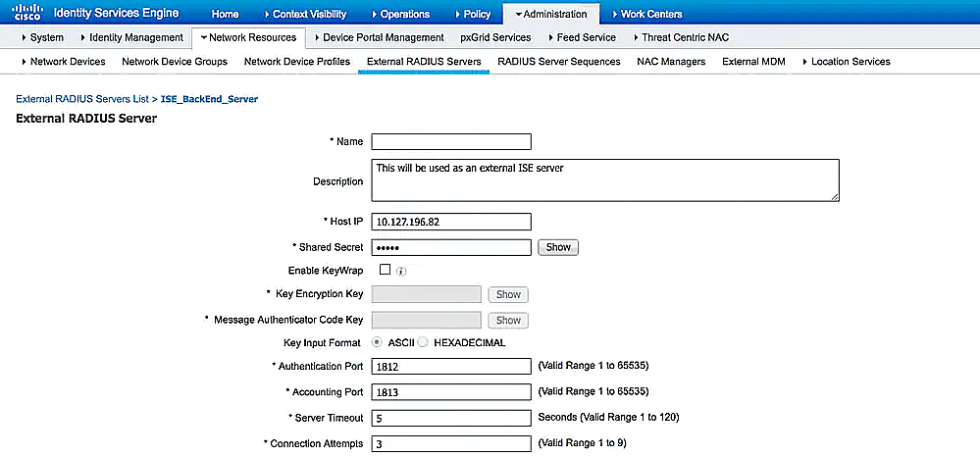This screenshot has height=457, width=980.
Task: Click Show for Key Encryption Key
Action: [508, 294]
